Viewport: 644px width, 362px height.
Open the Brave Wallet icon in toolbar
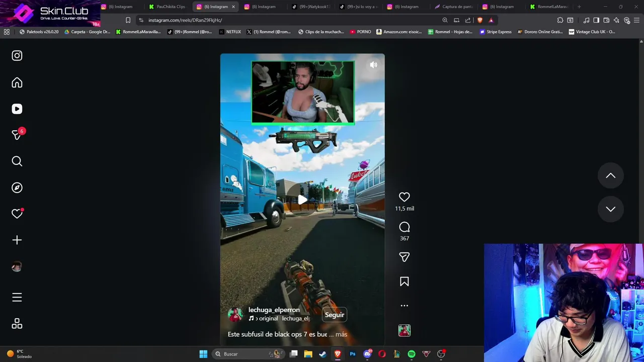point(606,20)
